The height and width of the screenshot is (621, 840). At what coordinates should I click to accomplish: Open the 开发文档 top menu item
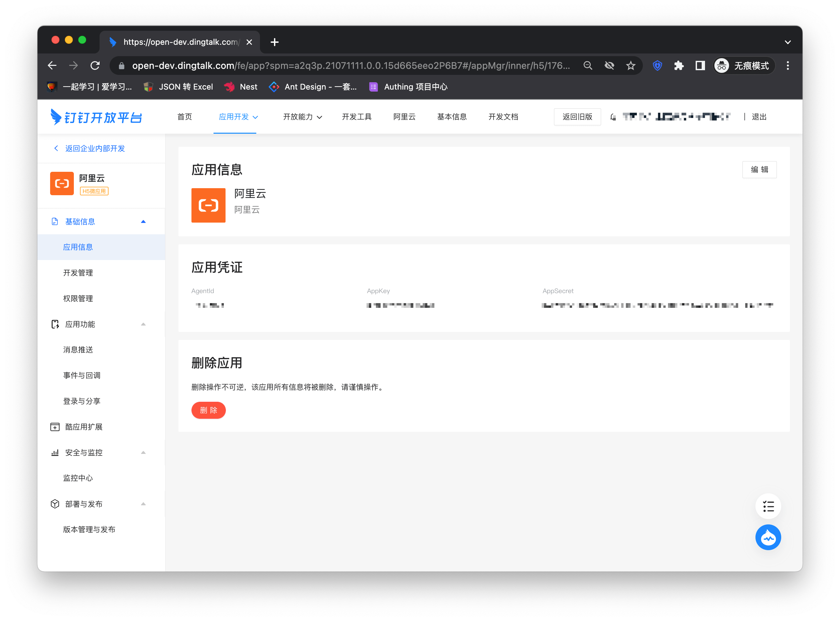[503, 117]
